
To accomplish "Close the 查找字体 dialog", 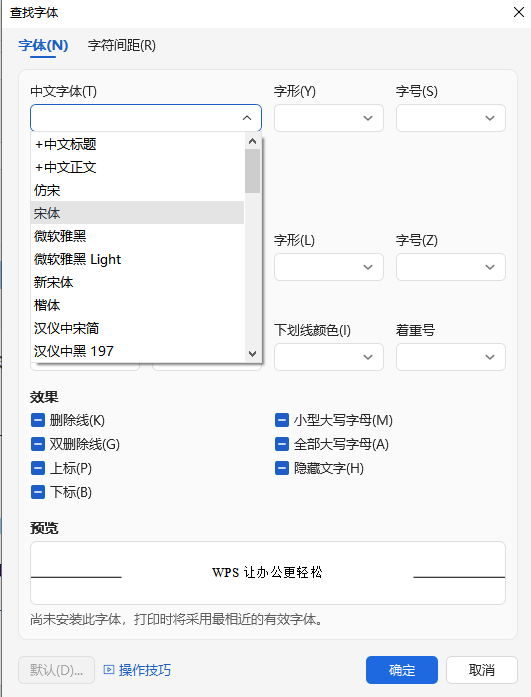I will [519, 12].
